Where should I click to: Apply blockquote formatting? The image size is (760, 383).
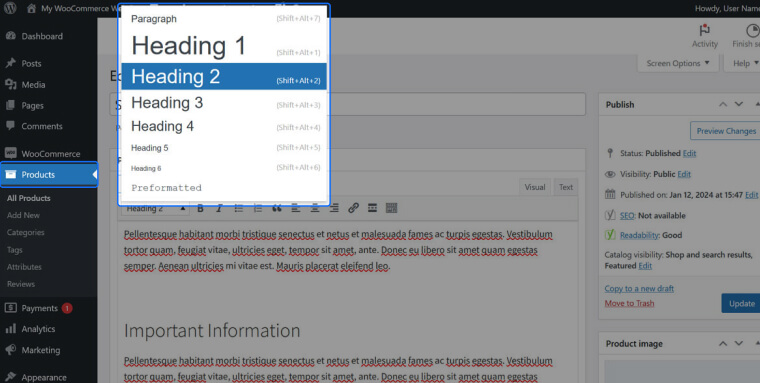(277, 208)
